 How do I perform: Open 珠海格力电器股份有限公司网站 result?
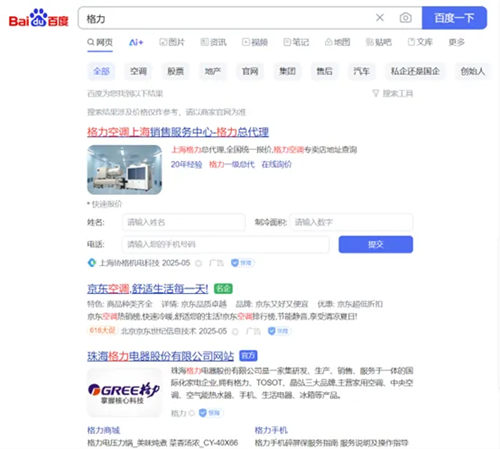(x=161, y=356)
